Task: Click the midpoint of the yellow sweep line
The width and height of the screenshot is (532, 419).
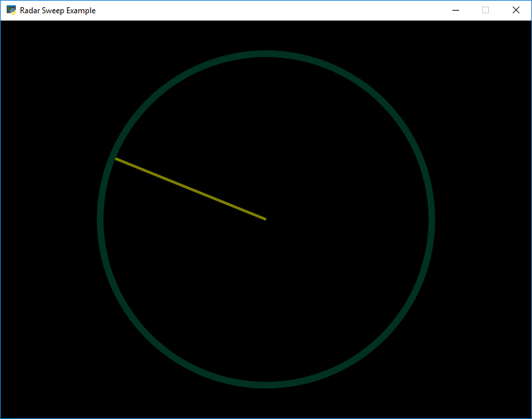Action: click(191, 189)
